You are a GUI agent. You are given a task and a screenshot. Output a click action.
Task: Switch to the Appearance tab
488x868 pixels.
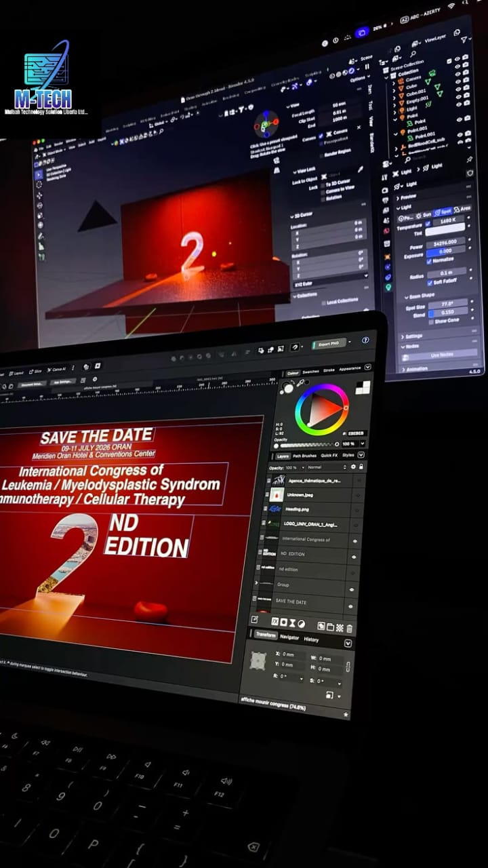tap(350, 369)
